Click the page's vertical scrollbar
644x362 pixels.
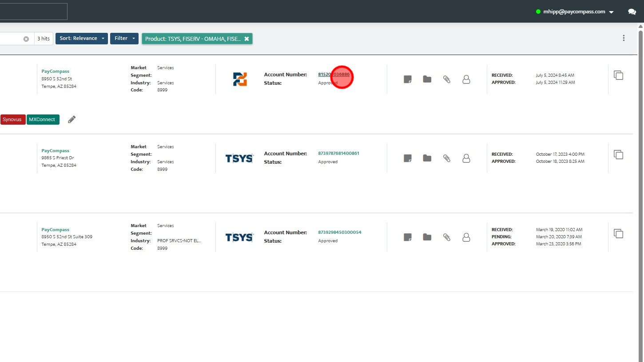click(641, 195)
